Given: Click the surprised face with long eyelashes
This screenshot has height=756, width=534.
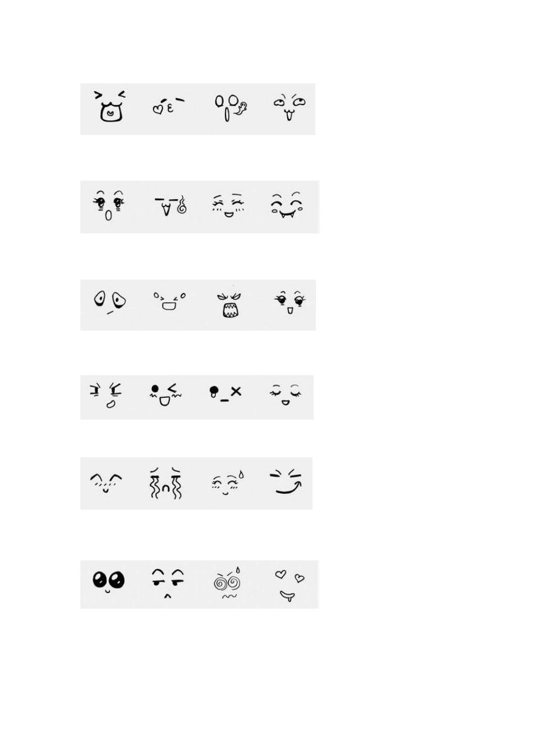Looking at the screenshot, I should point(108,205).
